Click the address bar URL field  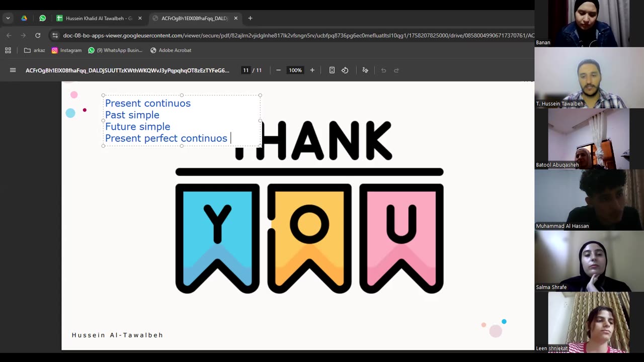[298, 35]
